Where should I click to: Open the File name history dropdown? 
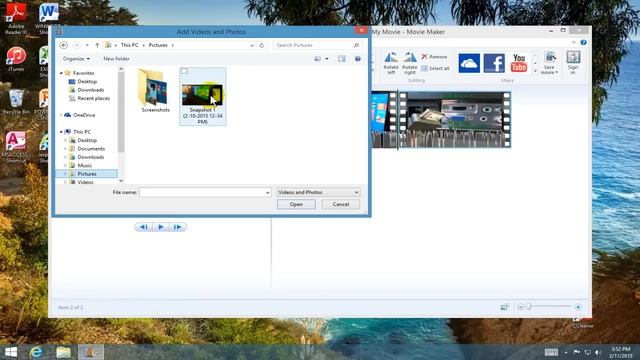(267, 192)
